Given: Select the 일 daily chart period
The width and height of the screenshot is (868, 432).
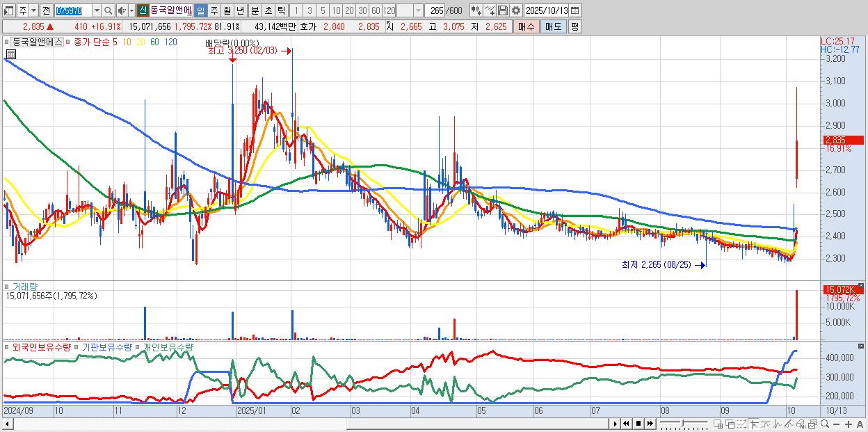Looking at the screenshot, I should (200, 10).
